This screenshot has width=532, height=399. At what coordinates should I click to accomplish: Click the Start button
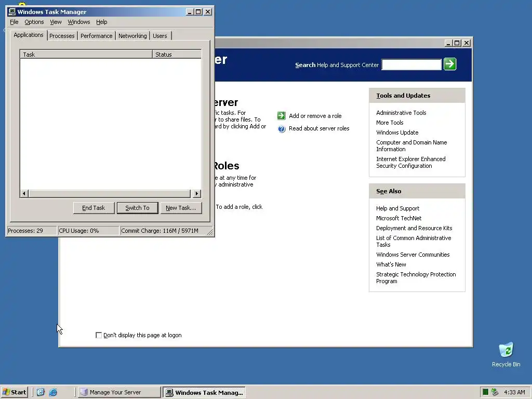tap(14, 392)
